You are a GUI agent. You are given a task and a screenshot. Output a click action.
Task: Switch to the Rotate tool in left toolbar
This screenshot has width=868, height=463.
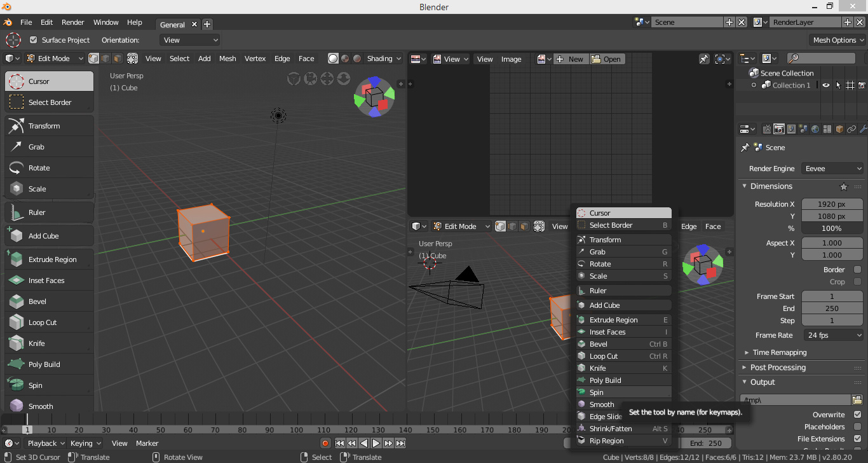tap(50, 168)
